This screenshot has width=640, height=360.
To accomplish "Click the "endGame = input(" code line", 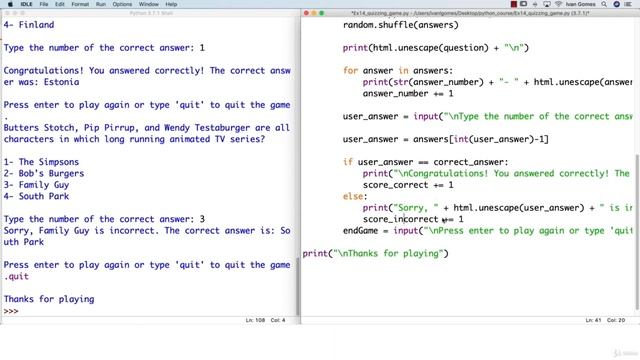I will point(488,231).
